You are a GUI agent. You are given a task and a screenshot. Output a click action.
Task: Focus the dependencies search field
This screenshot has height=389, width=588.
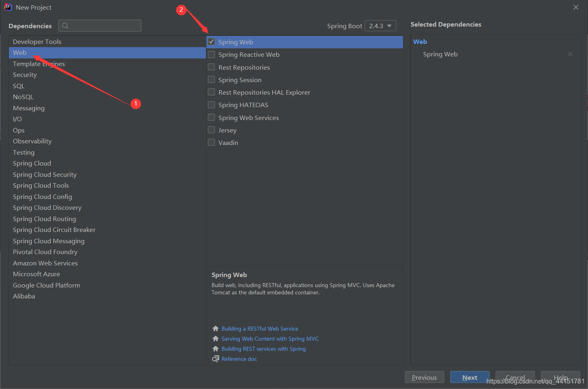[100, 26]
